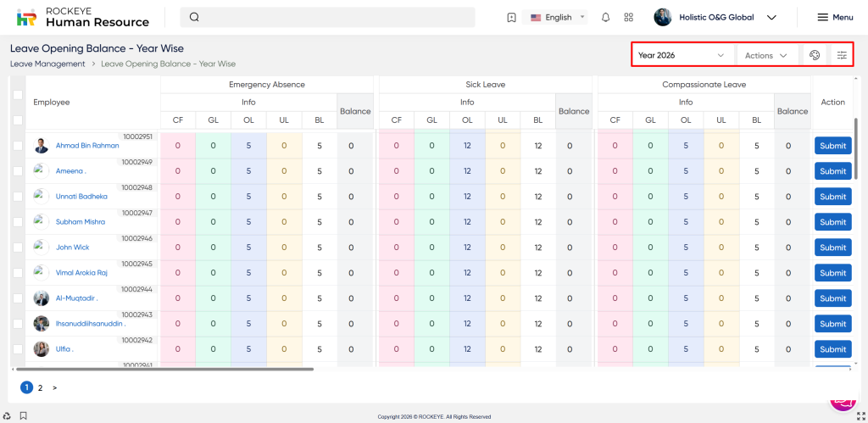
Task: Tick the select-all checkbox in header
Action: pos(18,96)
